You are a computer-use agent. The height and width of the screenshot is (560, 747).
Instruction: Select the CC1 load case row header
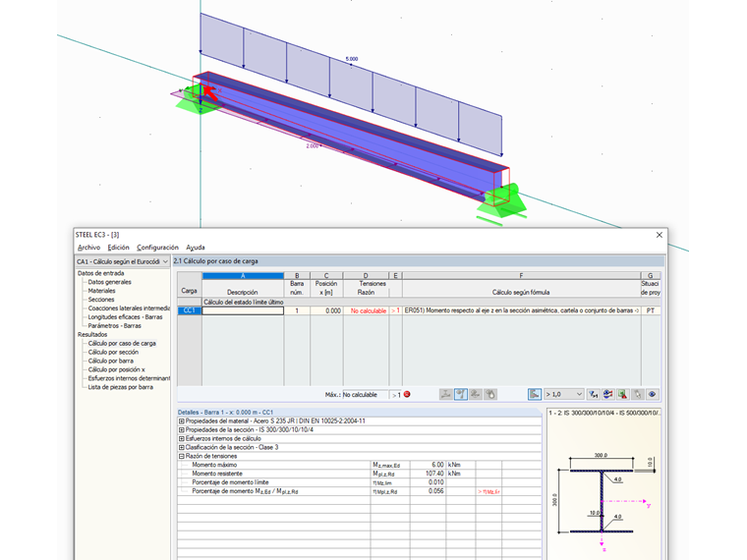(189, 310)
